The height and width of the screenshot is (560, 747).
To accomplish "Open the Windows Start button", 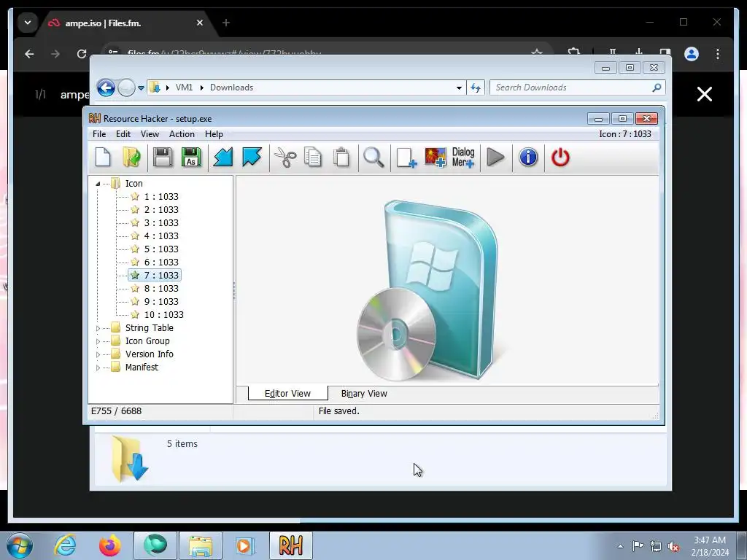I will (20, 545).
